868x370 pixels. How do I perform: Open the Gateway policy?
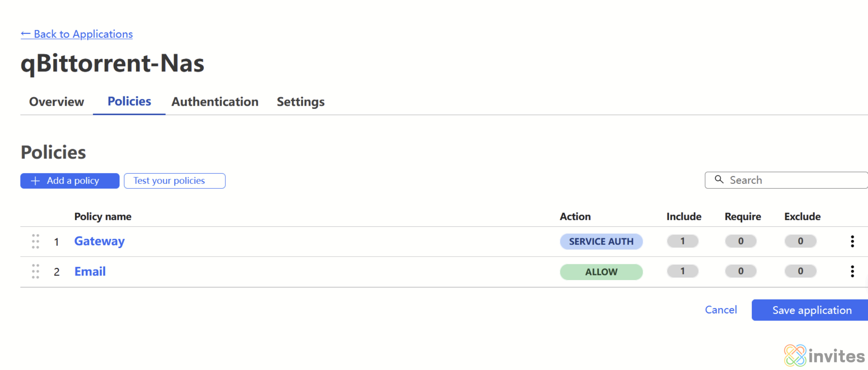tap(99, 241)
